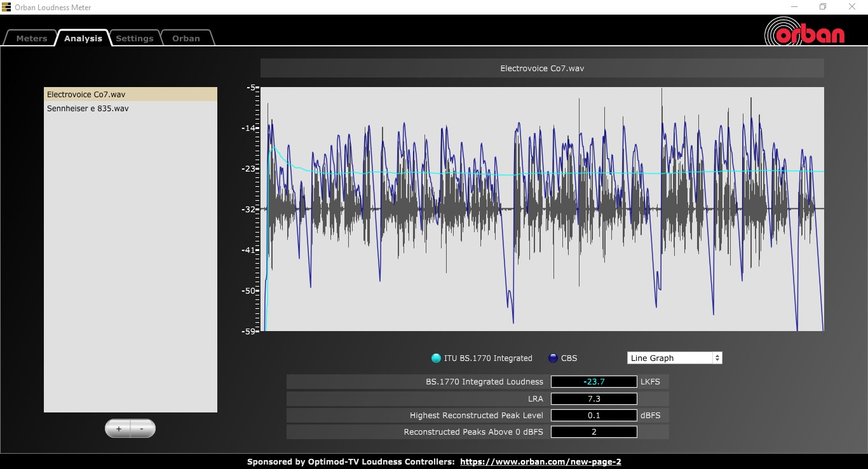Click the BS.1770 Integrated Loudness label
Viewport: 868px width, 469px height.
[484, 382]
